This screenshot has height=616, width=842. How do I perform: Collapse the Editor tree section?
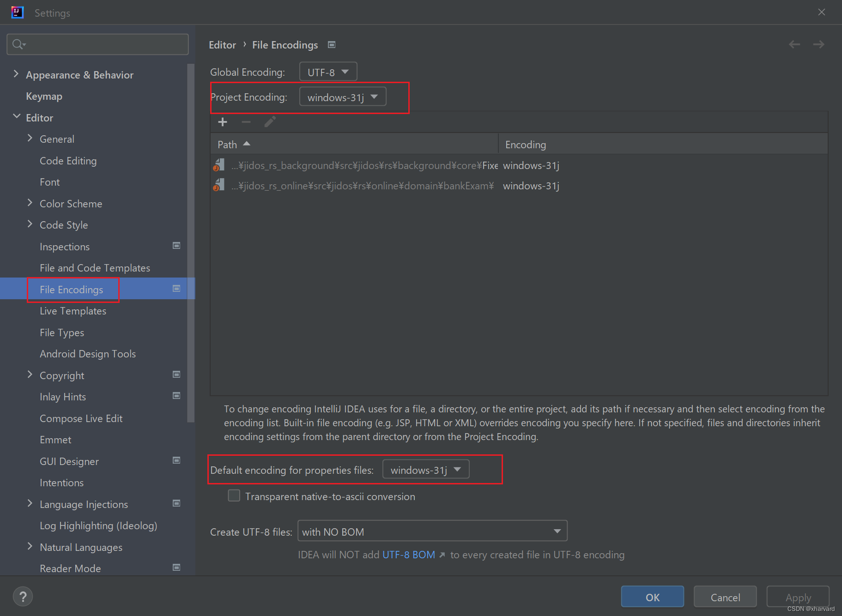pyautogui.click(x=16, y=117)
